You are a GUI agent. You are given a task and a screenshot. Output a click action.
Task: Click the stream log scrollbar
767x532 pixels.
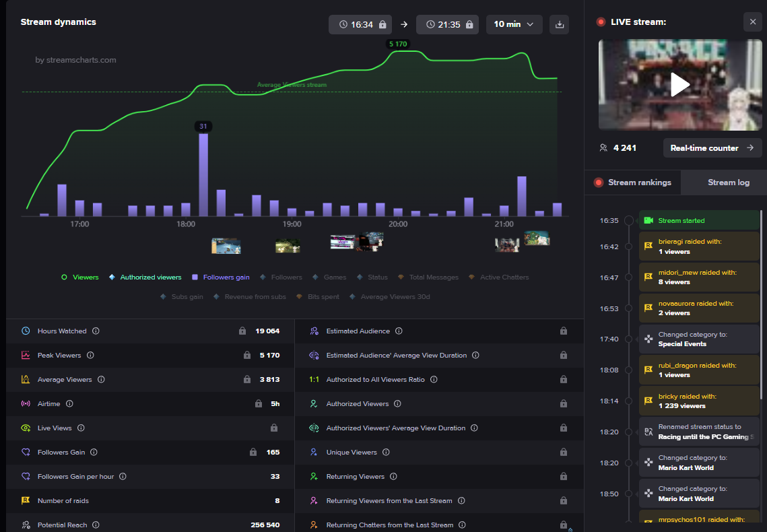761,303
